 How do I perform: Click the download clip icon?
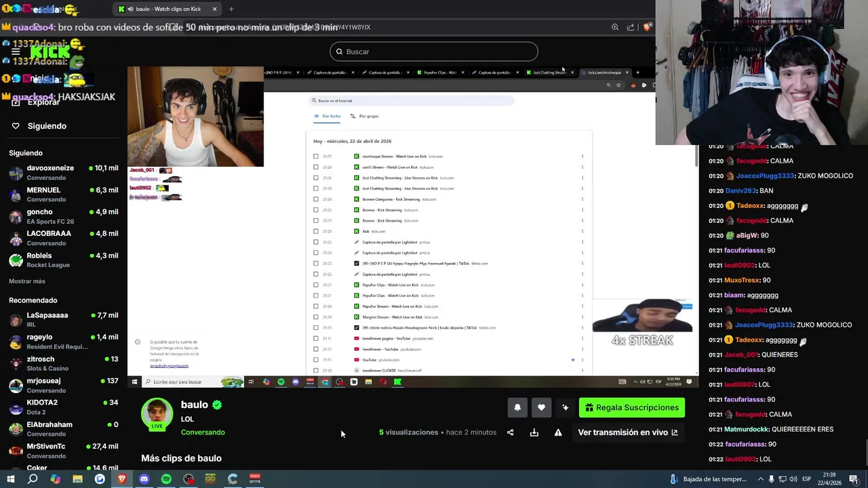tap(534, 432)
